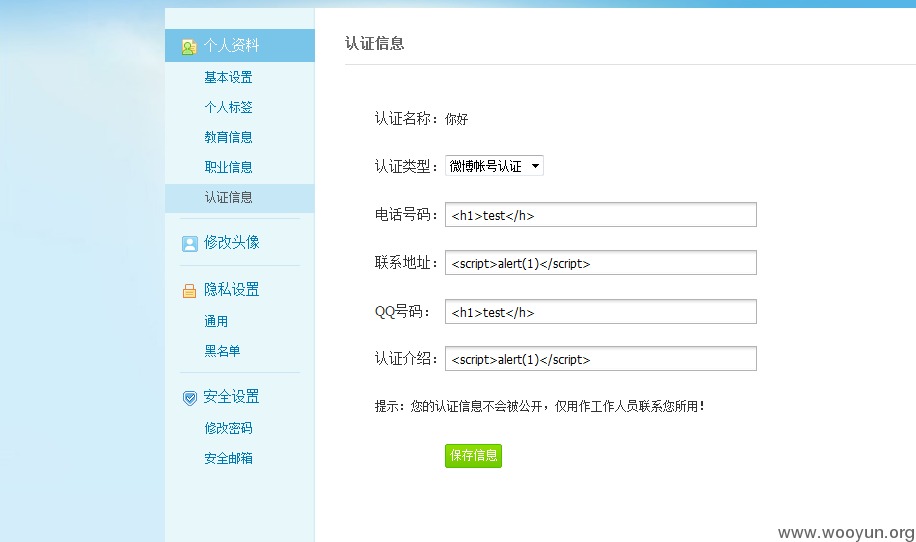Image resolution: width=916 pixels, height=542 pixels.
Task: Go to 基本设置 page
Action: point(228,77)
